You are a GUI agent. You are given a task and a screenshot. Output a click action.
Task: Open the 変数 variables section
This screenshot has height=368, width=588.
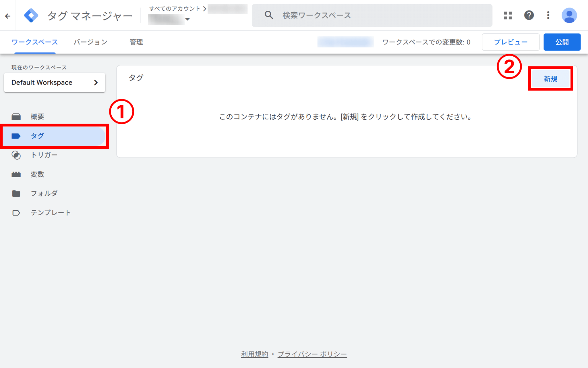[37, 174]
